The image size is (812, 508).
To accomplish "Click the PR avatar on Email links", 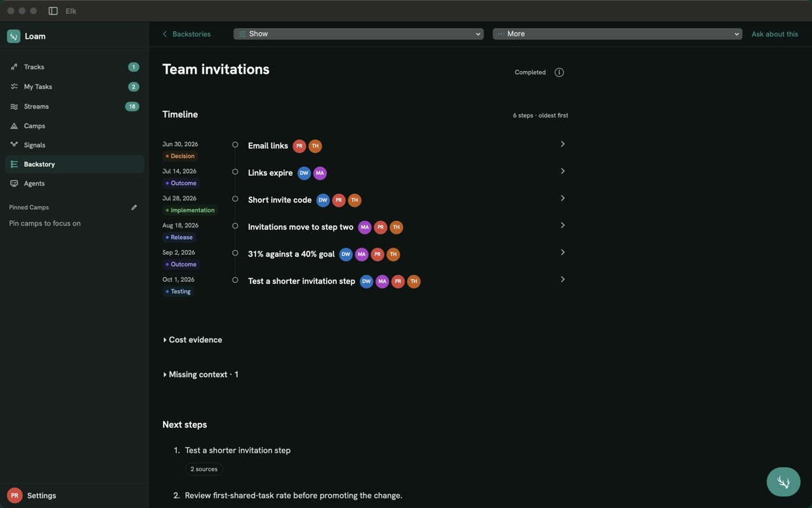I will click(299, 146).
